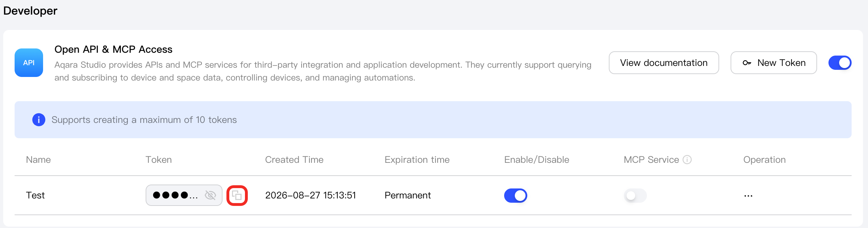Click the blue API app icon
The image size is (868, 228).
click(29, 63)
